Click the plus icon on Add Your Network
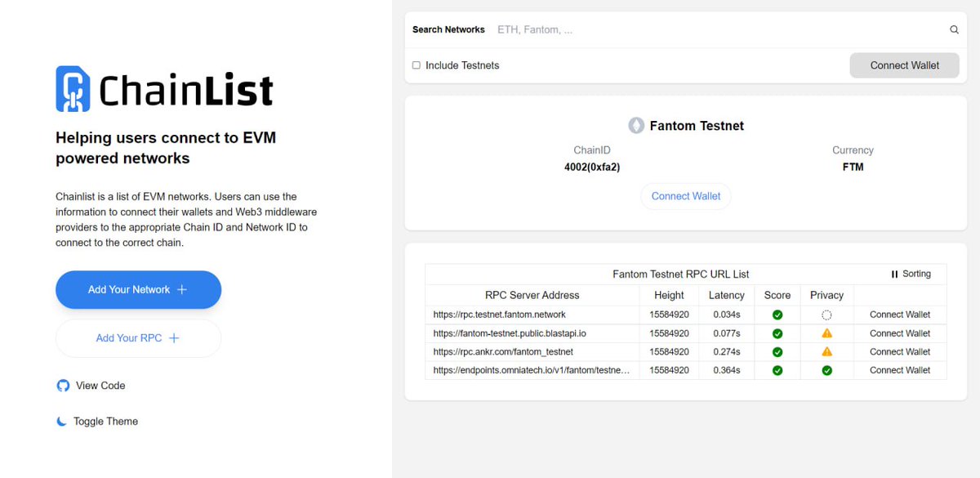Screen dimensions: 980x478 click(182, 289)
